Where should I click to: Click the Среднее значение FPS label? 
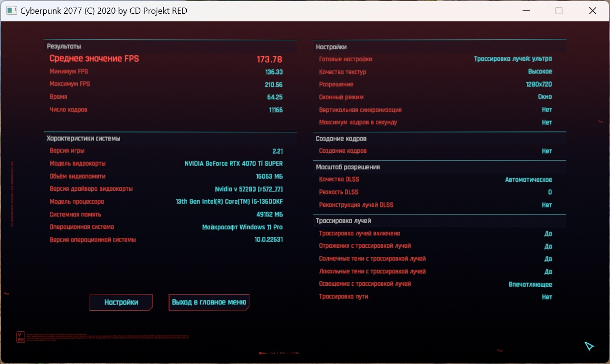94,59
